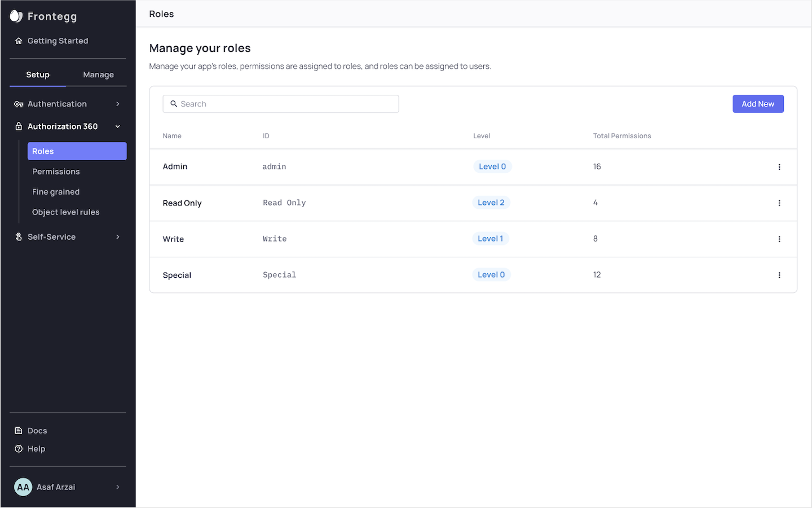Image resolution: width=812 pixels, height=508 pixels.
Task: Open Fine grained sidebar item
Action: coord(56,192)
